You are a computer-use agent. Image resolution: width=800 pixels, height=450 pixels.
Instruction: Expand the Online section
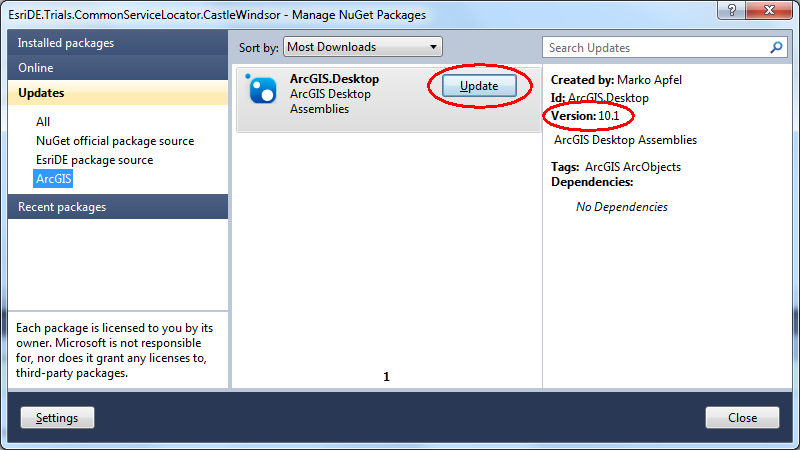pos(118,68)
